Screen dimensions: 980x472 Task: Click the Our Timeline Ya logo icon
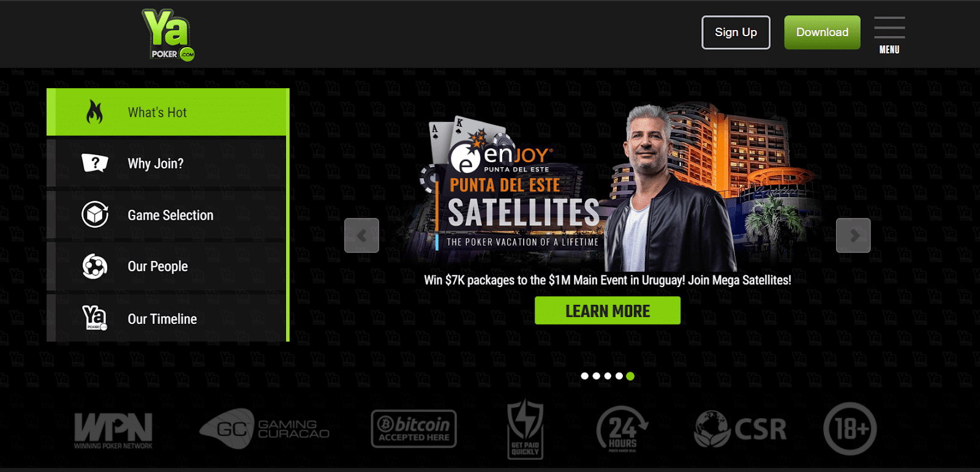point(95,318)
